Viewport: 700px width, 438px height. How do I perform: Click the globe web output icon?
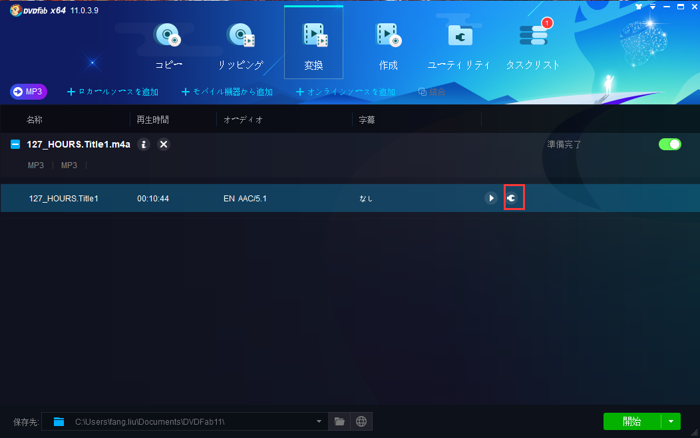tap(361, 421)
